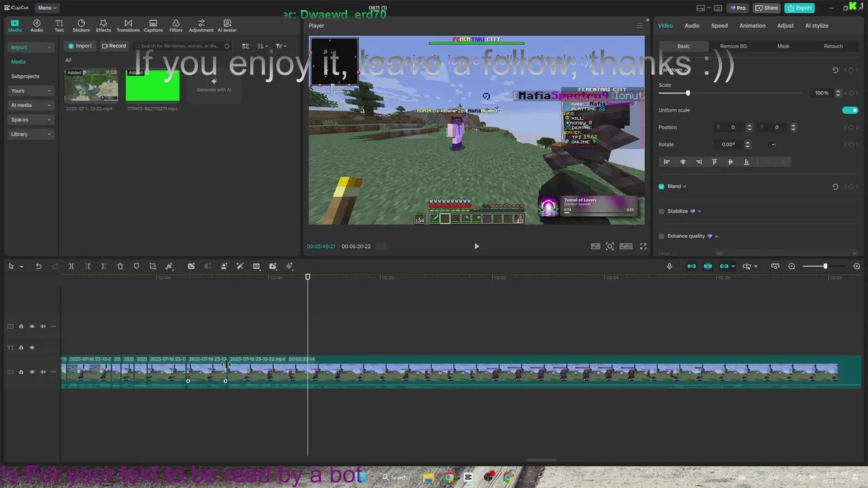Screen dimensions: 868x488
Task: Reset the Transform settings
Action: [x=835, y=70]
